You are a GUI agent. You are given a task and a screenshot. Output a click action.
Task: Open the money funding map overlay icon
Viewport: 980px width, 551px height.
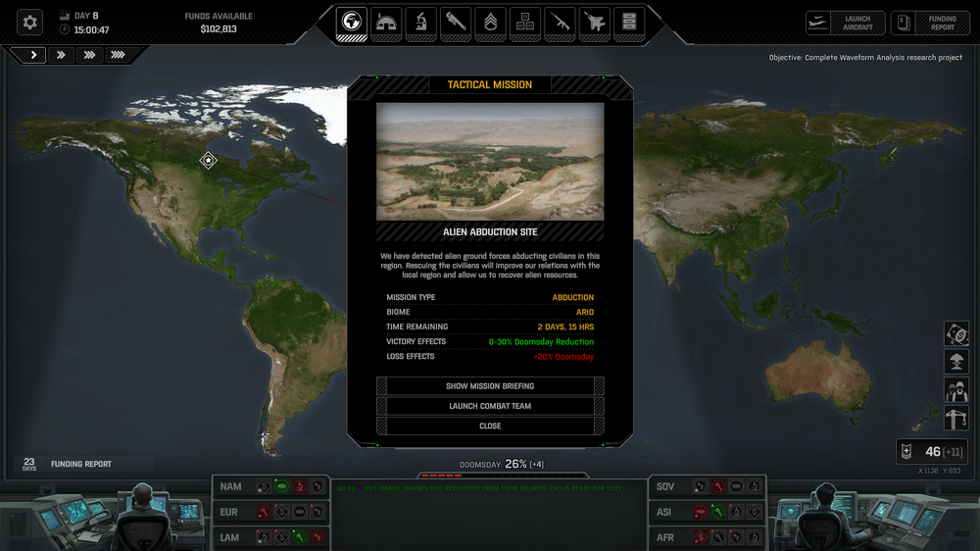(x=956, y=334)
